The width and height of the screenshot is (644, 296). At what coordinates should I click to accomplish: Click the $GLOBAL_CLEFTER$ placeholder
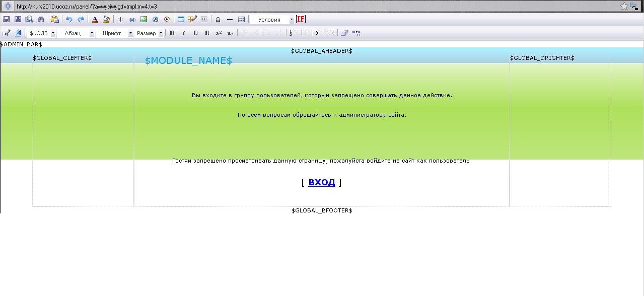62,58
